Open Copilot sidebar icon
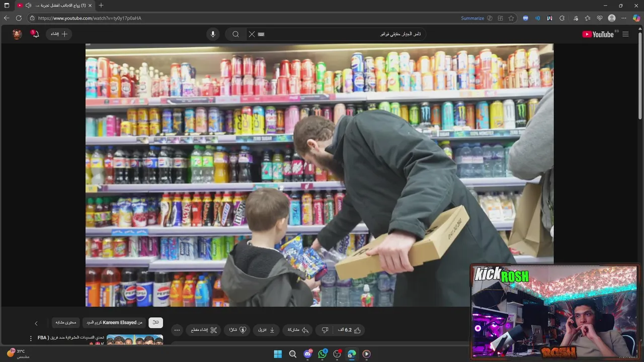The height and width of the screenshot is (362, 644). 636,18
